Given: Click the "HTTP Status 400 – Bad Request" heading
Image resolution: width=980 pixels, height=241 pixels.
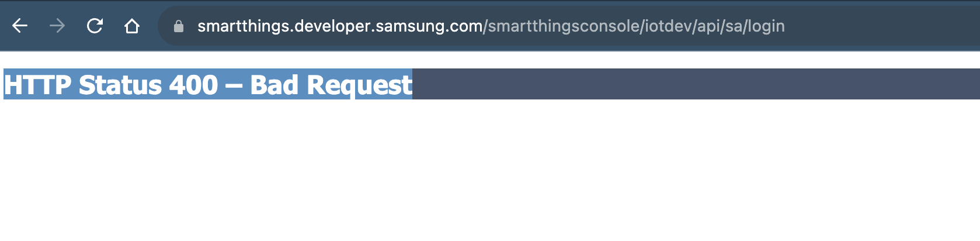Looking at the screenshot, I should pos(208,84).
